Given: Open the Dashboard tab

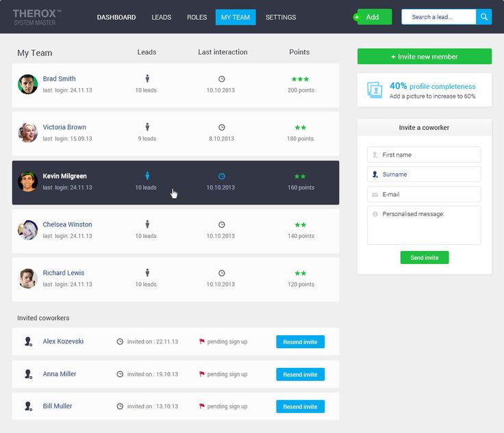Looking at the screenshot, I should click(x=116, y=17).
